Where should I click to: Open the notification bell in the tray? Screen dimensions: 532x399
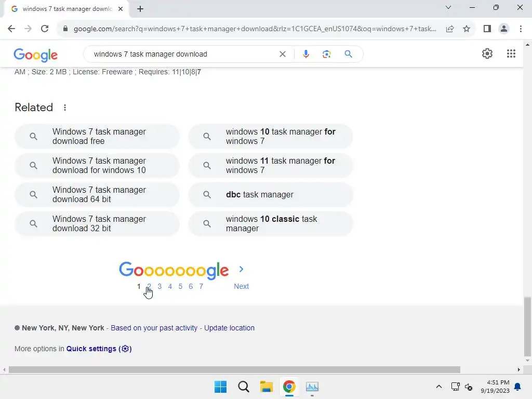[518, 387]
